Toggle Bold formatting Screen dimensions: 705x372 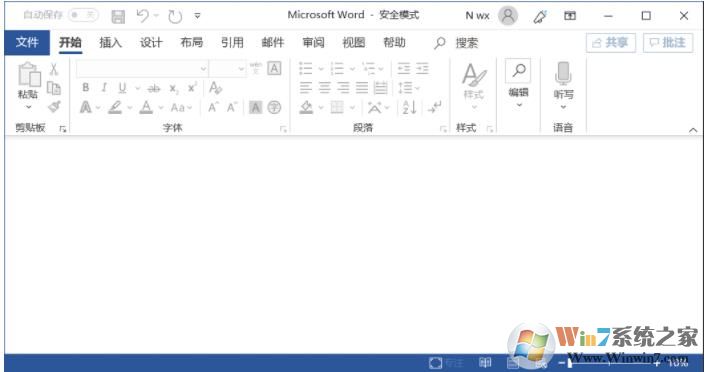point(85,88)
